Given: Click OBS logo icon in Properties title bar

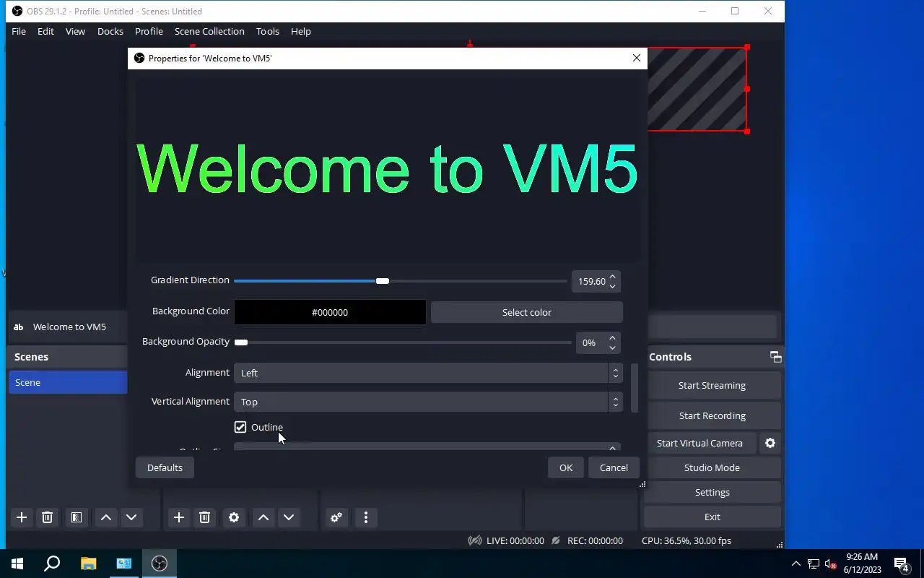Looking at the screenshot, I should coord(139,58).
